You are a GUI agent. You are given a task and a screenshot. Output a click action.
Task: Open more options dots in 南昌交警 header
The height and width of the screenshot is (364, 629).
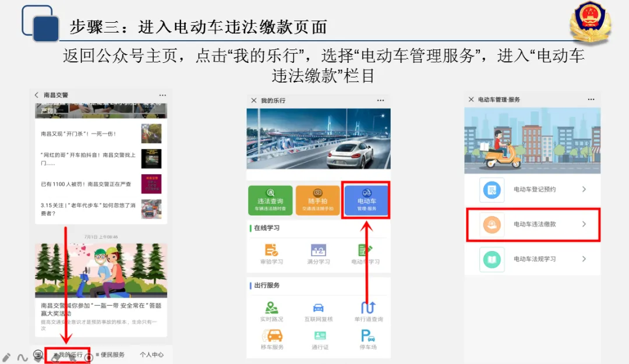tap(162, 95)
